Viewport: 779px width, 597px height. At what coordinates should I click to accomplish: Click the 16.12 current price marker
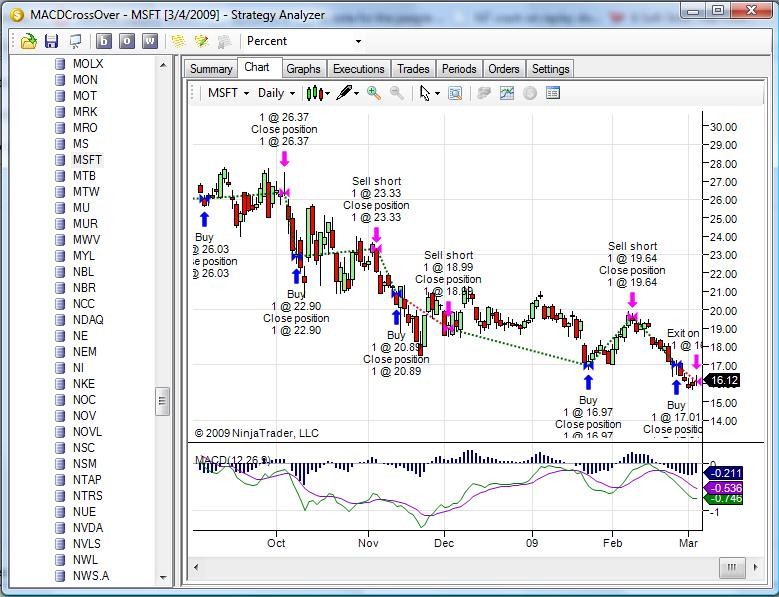pos(723,381)
